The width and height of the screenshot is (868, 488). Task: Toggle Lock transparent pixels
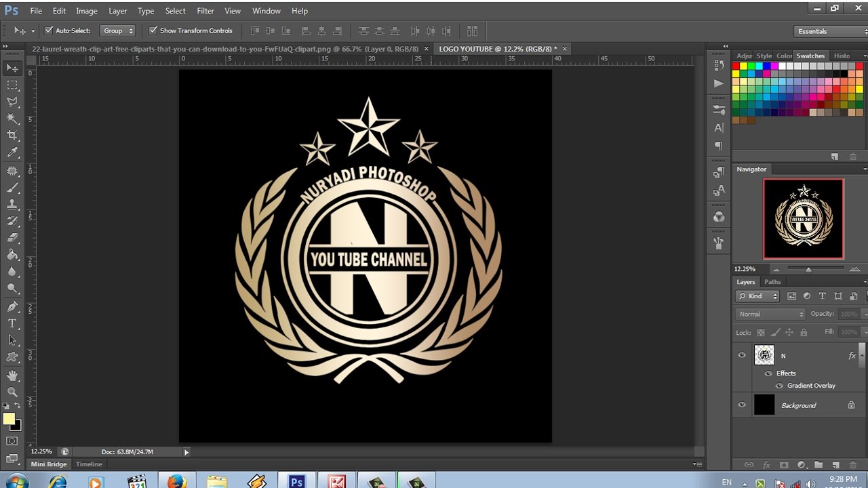(x=761, y=333)
